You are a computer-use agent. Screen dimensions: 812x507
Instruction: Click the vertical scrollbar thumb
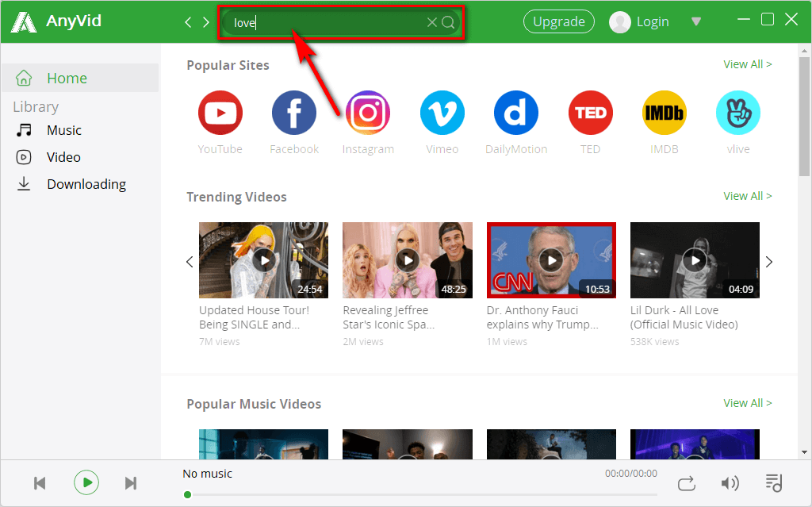click(804, 117)
